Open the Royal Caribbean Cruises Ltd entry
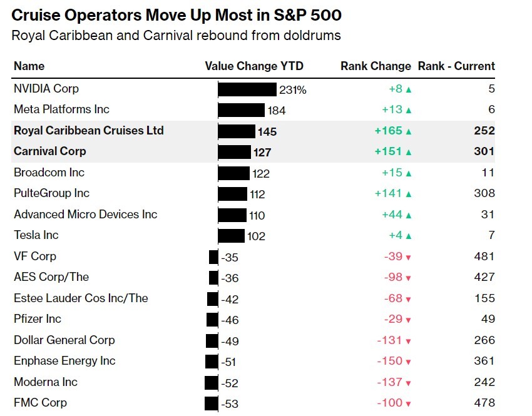This screenshot has width=532, height=416. (x=89, y=131)
